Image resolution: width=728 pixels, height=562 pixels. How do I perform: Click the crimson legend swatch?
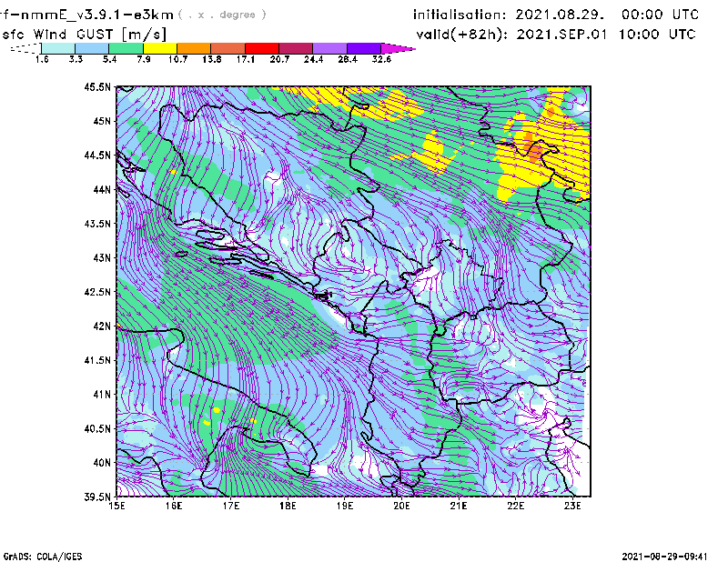pyautogui.click(x=296, y=48)
